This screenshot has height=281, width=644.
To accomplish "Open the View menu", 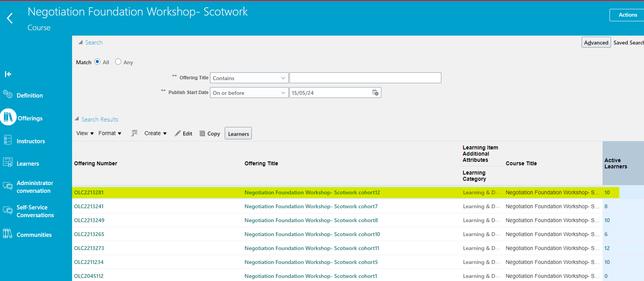I will tap(85, 133).
